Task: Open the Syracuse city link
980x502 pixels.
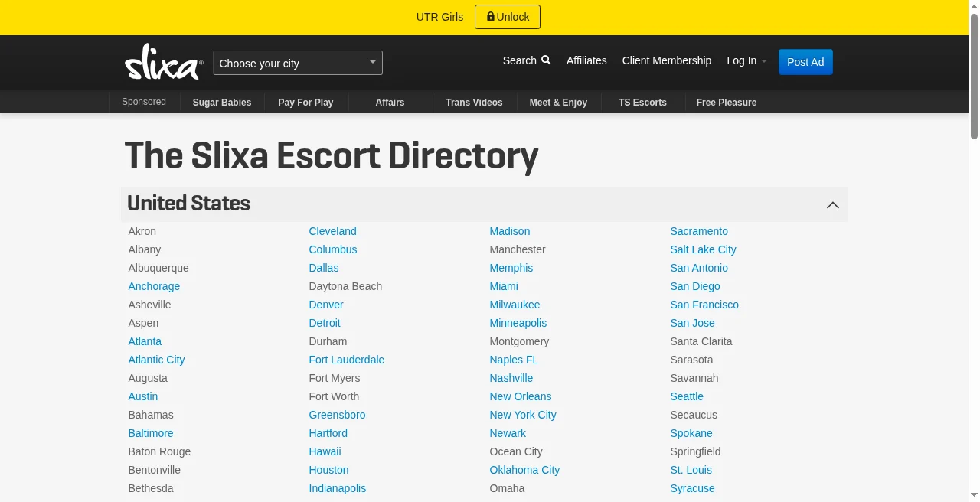Action: [692, 488]
